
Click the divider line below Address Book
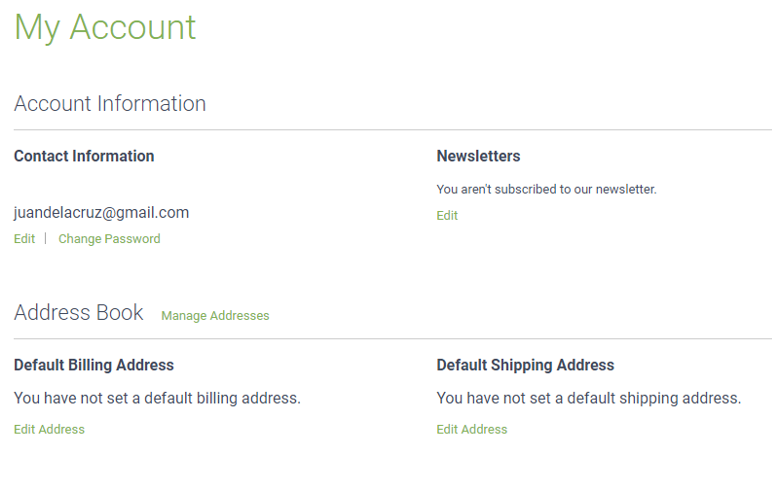pyautogui.click(x=393, y=339)
